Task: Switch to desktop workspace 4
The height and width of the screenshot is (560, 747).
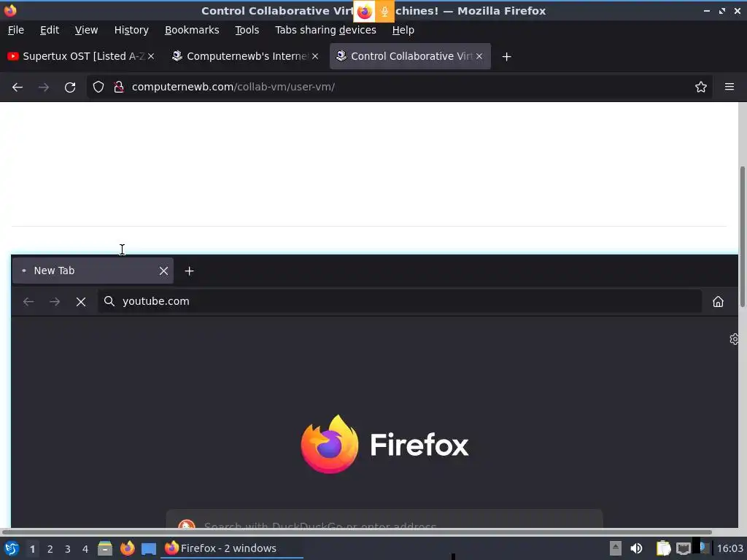Action: [x=85, y=549]
